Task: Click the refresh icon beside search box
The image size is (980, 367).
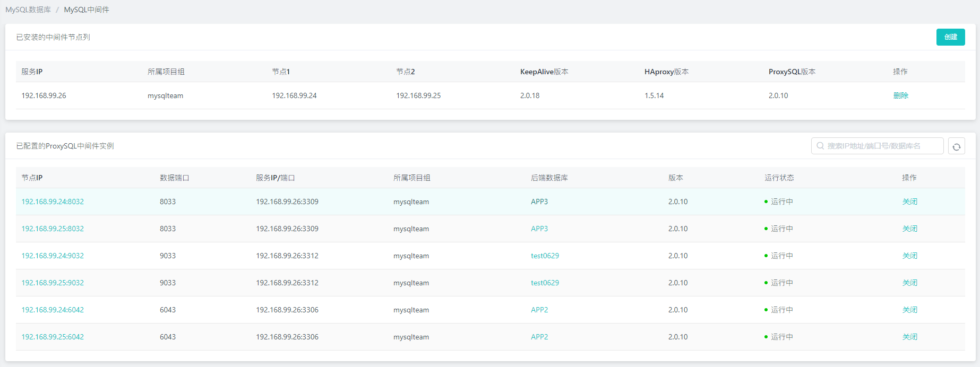Action: (956, 146)
